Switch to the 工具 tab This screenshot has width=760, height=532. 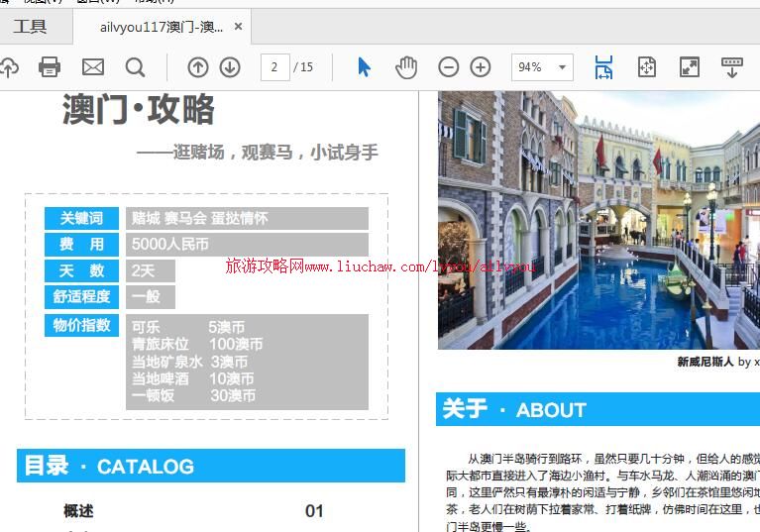click(30, 27)
